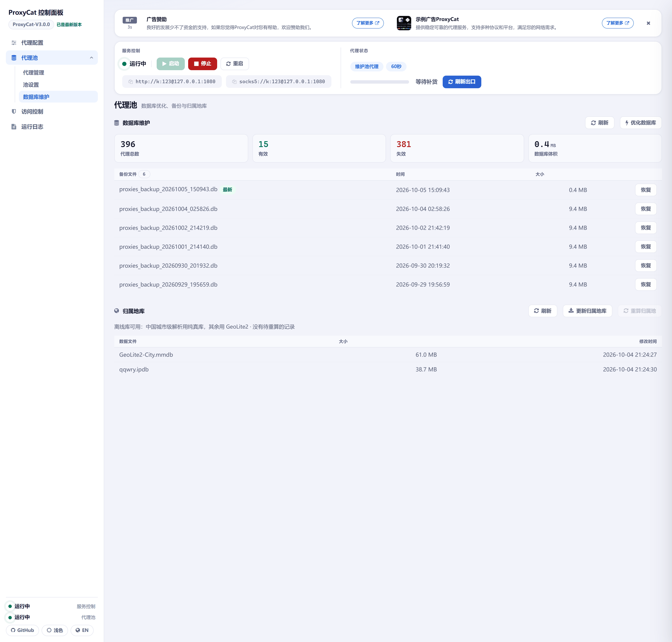Restore backup proxies_backup_20261002_214219.db
Image resolution: width=672 pixels, height=642 pixels.
(x=646, y=228)
